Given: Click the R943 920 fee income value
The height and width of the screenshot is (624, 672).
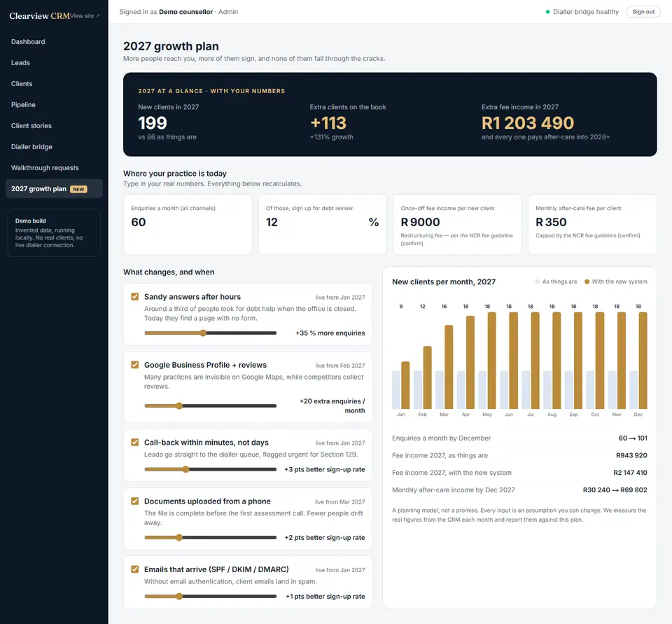Looking at the screenshot, I should click(x=631, y=455).
